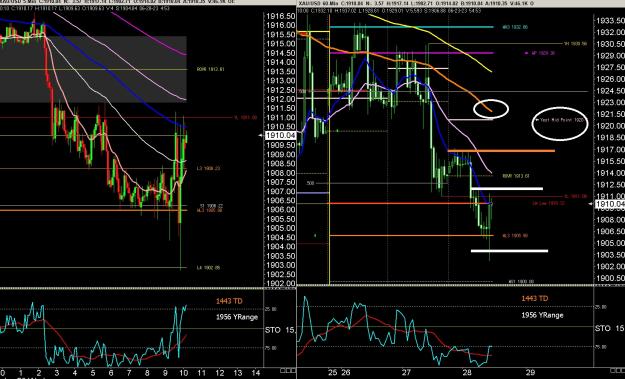Click the orange 1443 TD label in right stochastic pane
The image size is (625, 379).
[535, 298]
